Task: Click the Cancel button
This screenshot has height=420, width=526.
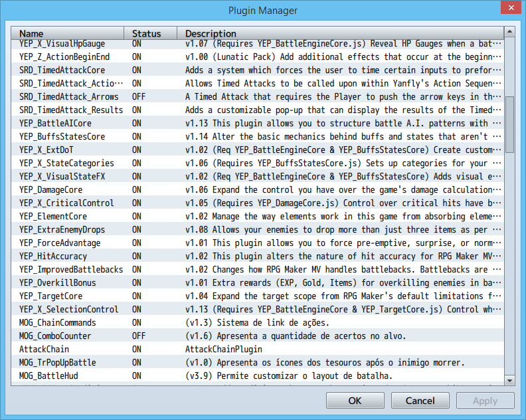Action: tap(420, 401)
